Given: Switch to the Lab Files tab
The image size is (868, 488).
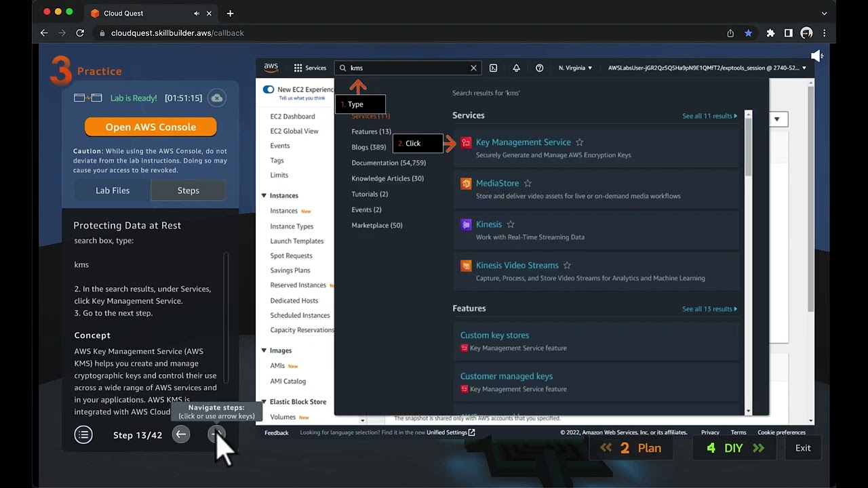Looking at the screenshot, I should tap(113, 190).
